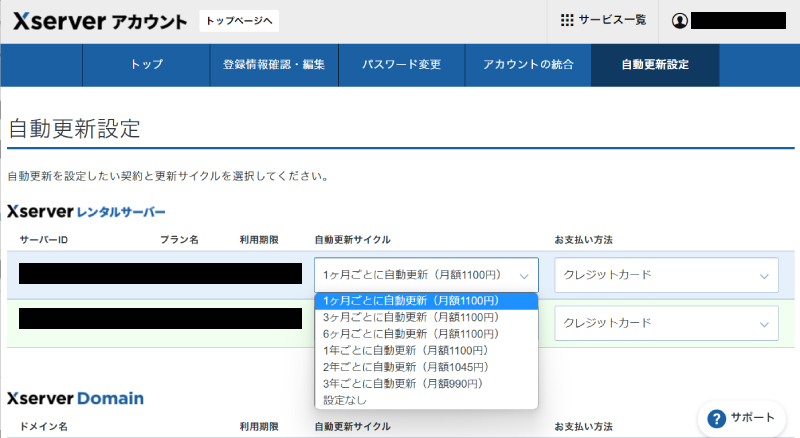The height and width of the screenshot is (438, 800).
Task: Select 設定なし option in dropdown list
Action: tap(345, 400)
